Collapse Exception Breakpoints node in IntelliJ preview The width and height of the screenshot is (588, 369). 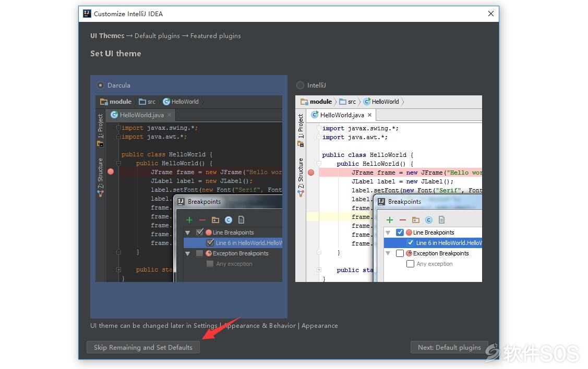click(x=388, y=254)
